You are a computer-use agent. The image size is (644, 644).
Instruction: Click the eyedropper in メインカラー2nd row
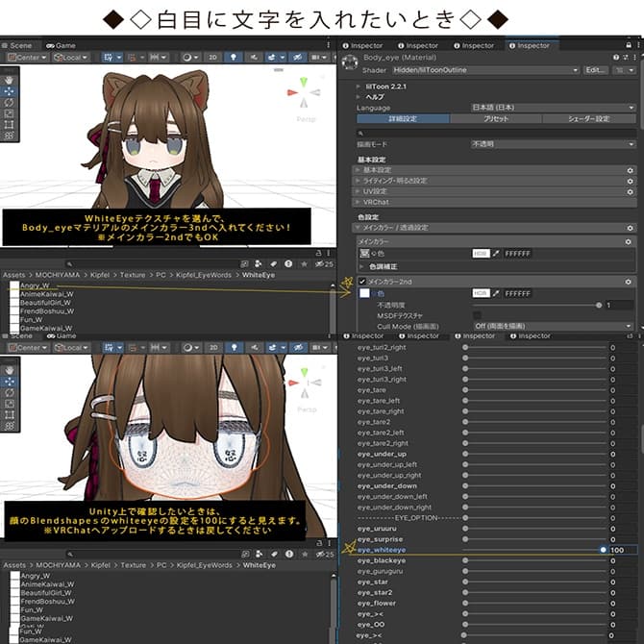pyautogui.click(x=496, y=293)
